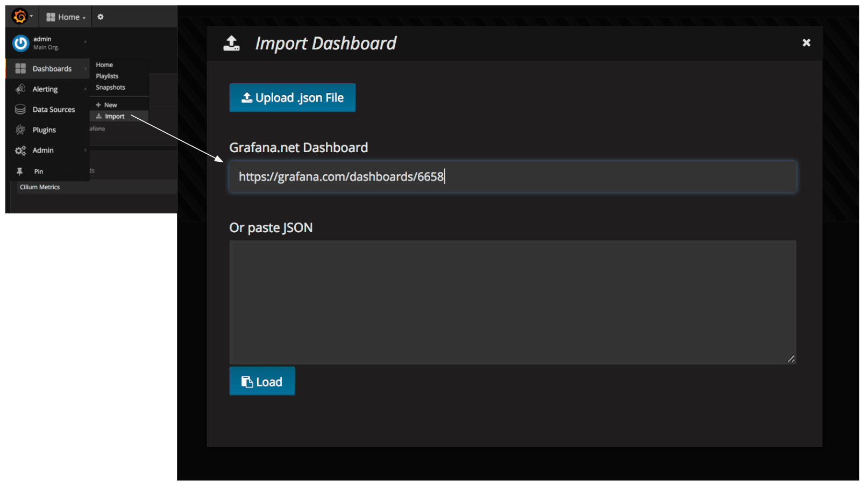Click Upload .json File button

[x=293, y=98]
